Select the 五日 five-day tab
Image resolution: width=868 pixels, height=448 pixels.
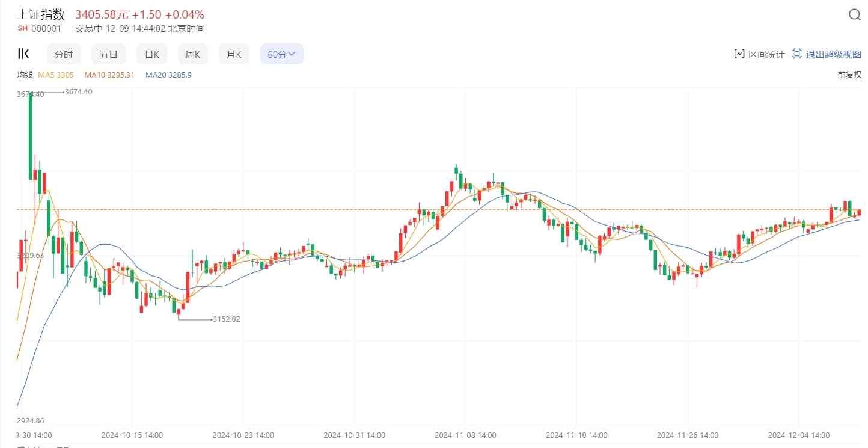point(109,54)
